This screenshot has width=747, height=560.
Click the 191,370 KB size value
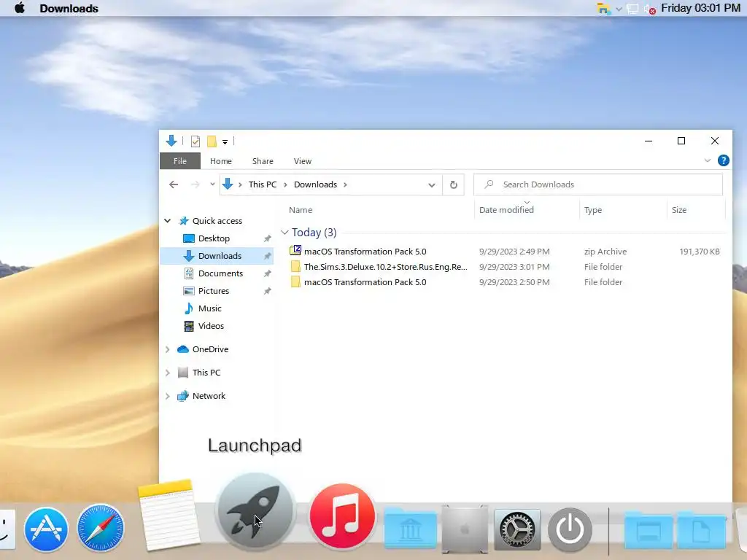pos(700,252)
